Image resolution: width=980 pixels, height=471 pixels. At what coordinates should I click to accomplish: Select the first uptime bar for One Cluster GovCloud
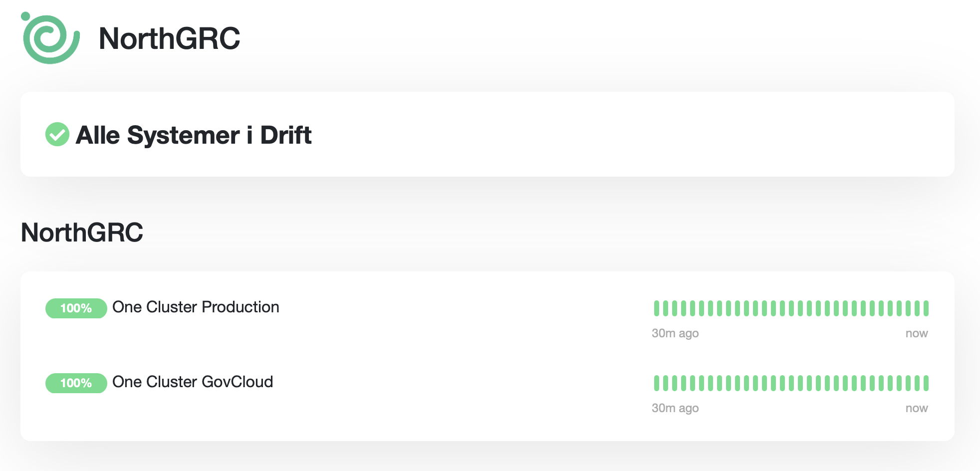click(x=657, y=383)
